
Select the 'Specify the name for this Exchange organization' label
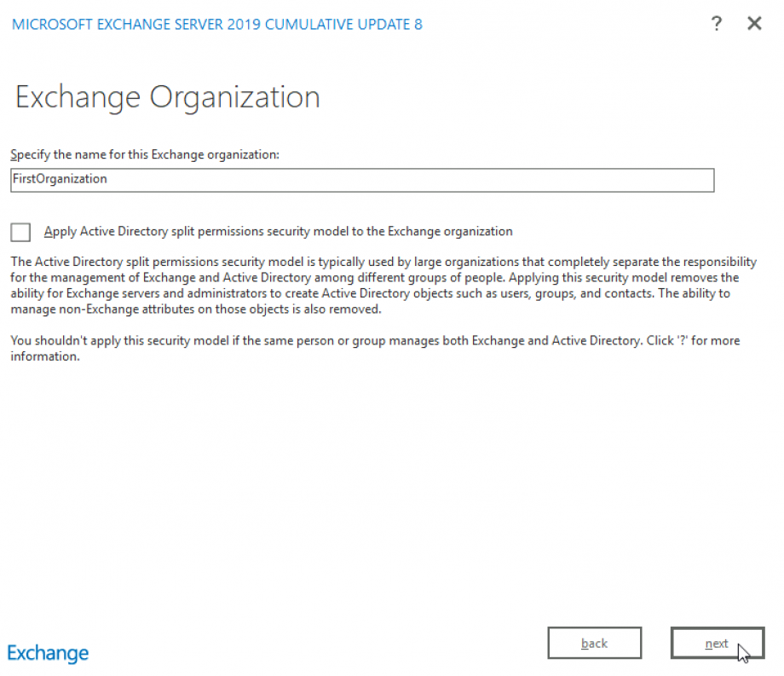145,154
